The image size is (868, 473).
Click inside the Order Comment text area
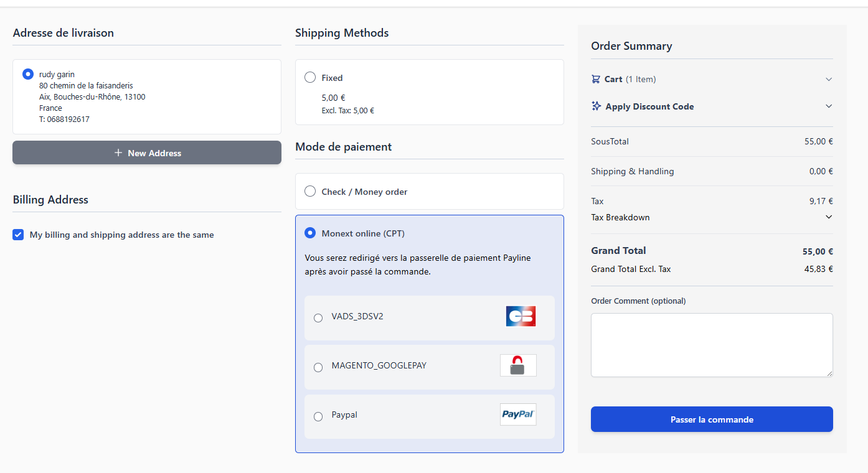(x=711, y=345)
